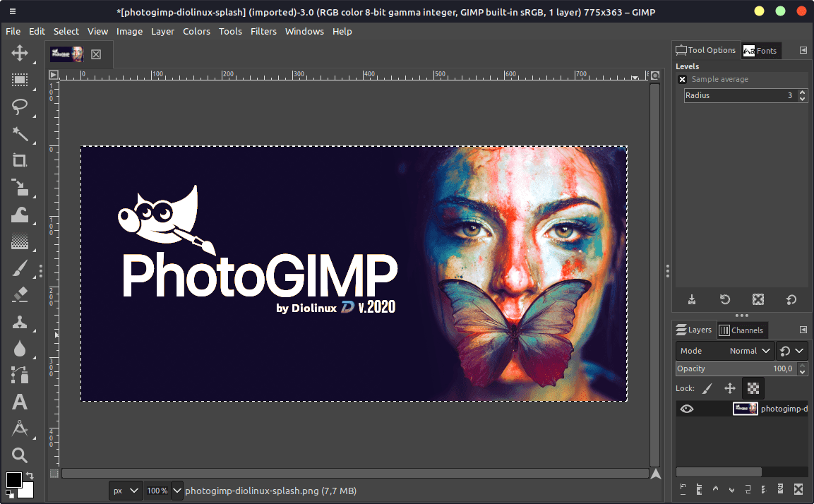Select the Eraser tool
The image size is (814, 504).
coord(20,295)
